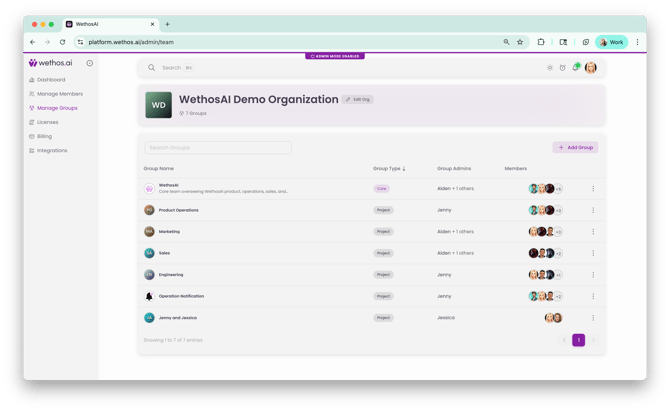Open the alarm clock reminders icon

coord(562,68)
